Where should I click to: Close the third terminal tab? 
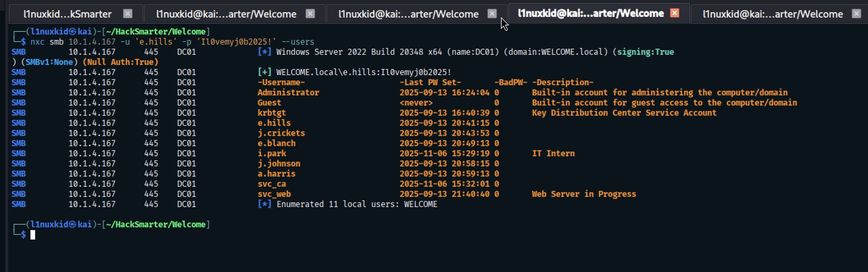(x=492, y=14)
